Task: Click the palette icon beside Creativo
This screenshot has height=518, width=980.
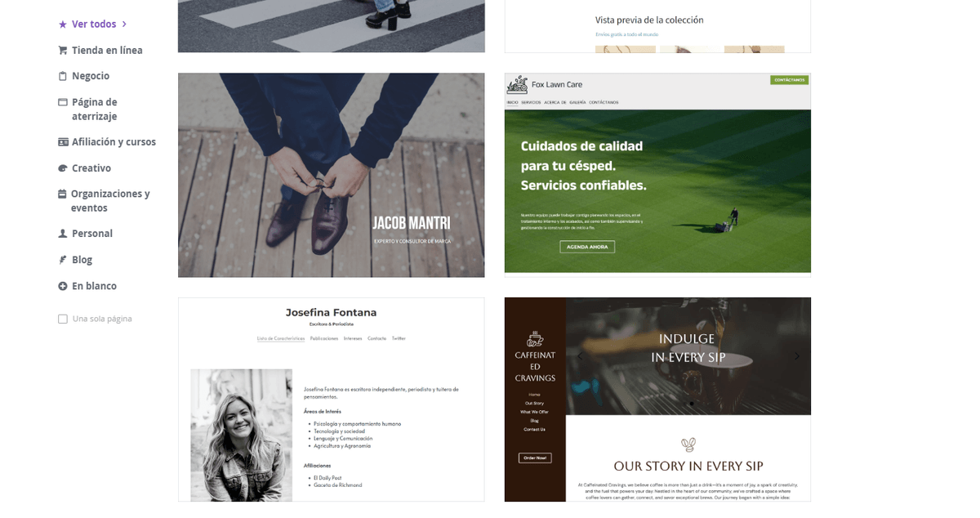Action: 63,168
